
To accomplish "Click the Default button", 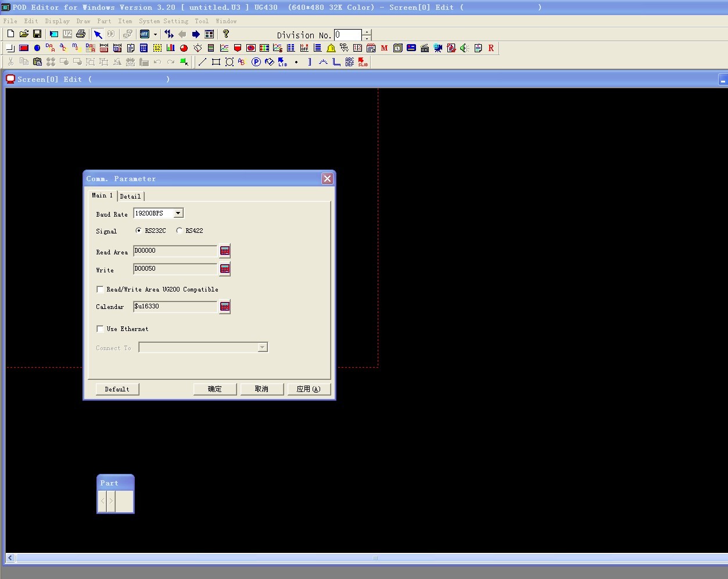I will (117, 389).
